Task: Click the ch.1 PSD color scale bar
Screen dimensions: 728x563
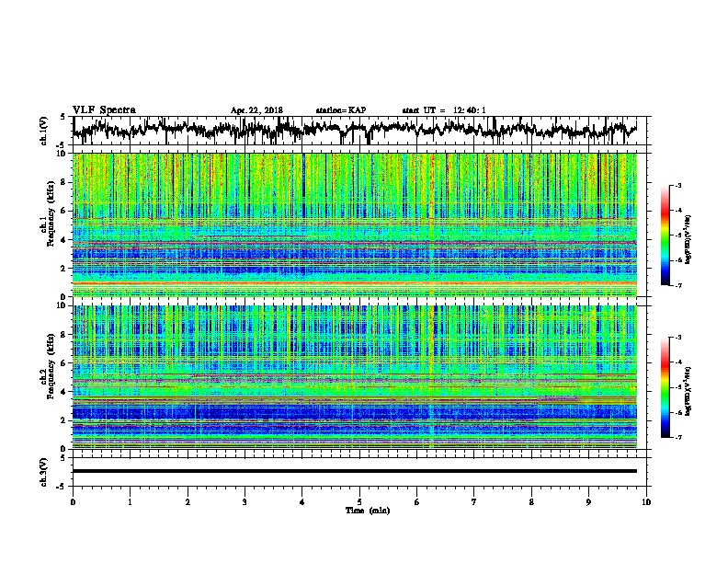Action: 665,236
